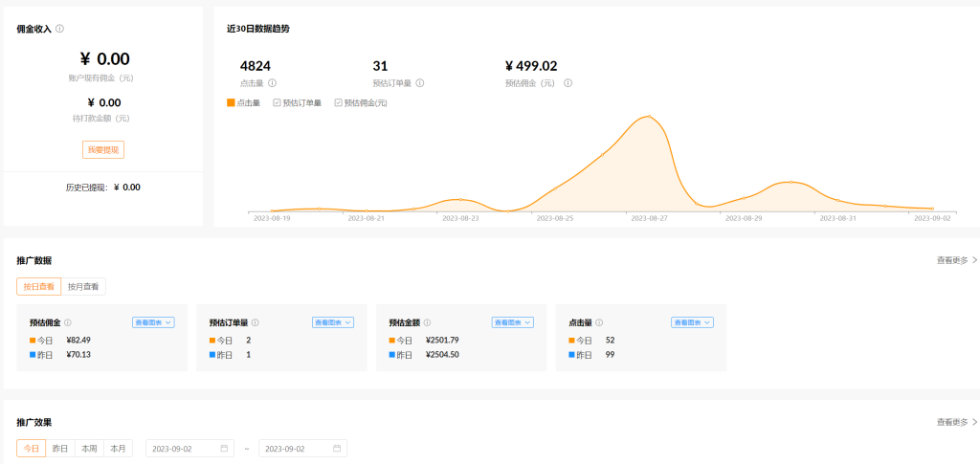The image size is (980, 464).
Task: Switch to 按月查看 tab
Action: pyautogui.click(x=84, y=287)
